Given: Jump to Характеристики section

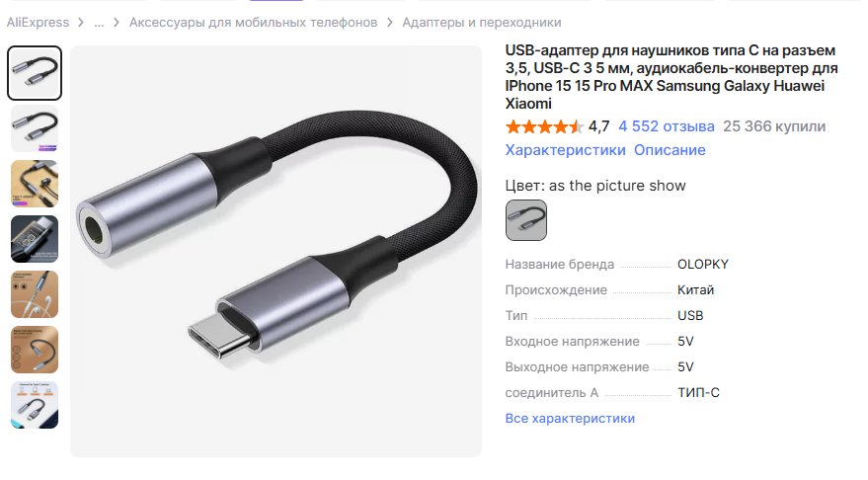Looking at the screenshot, I should coord(565,150).
